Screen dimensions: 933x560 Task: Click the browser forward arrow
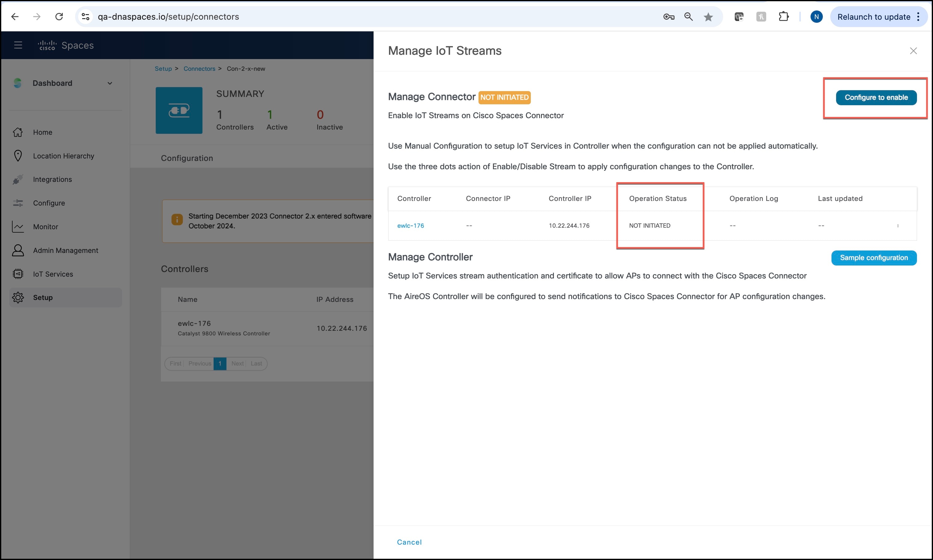tap(37, 17)
